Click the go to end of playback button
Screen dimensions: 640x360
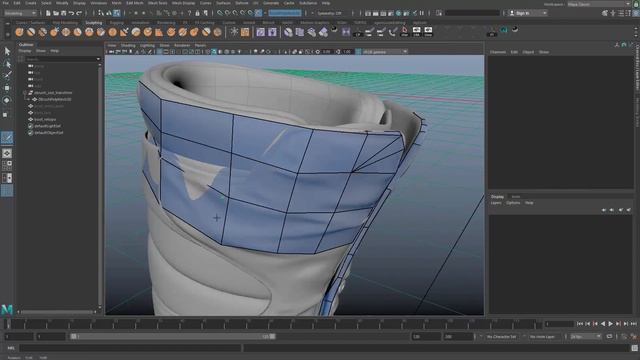[x=634, y=324]
